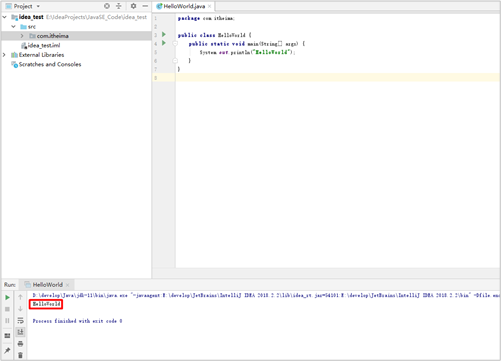Click the empty line 8 in the editor

[337, 78]
